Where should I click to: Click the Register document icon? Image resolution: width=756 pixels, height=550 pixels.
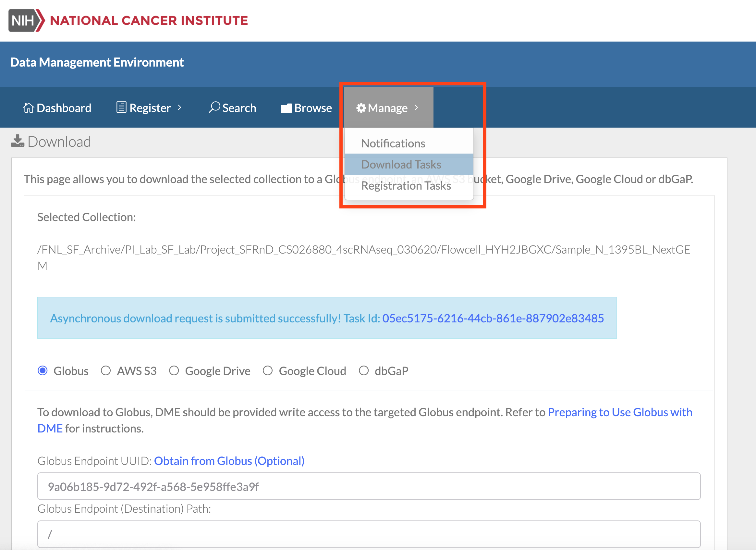(x=121, y=107)
